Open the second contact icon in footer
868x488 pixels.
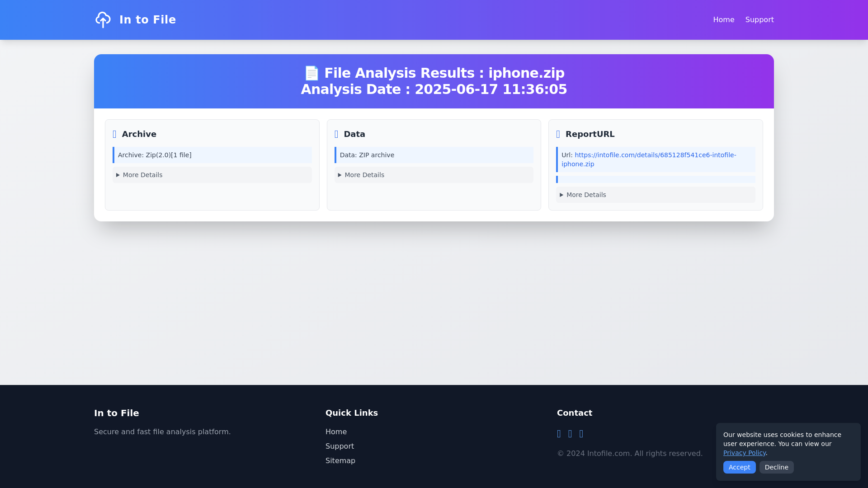[x=570, y=434]
